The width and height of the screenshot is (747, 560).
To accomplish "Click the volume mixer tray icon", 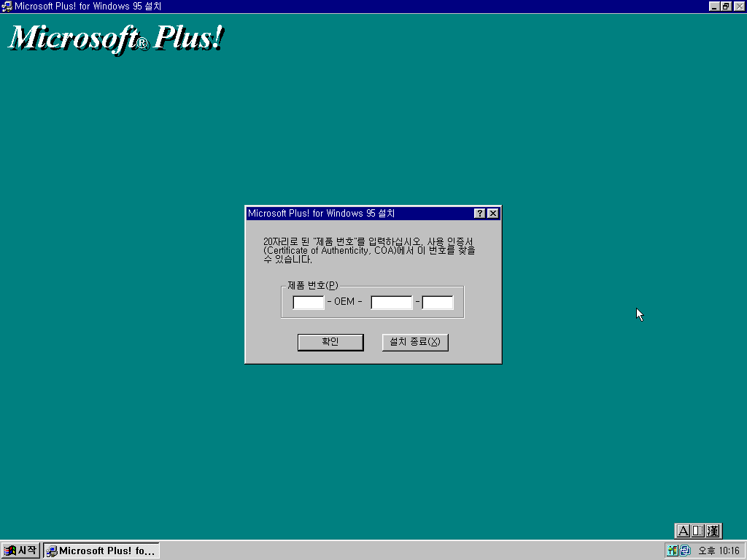I will point(672,551).
